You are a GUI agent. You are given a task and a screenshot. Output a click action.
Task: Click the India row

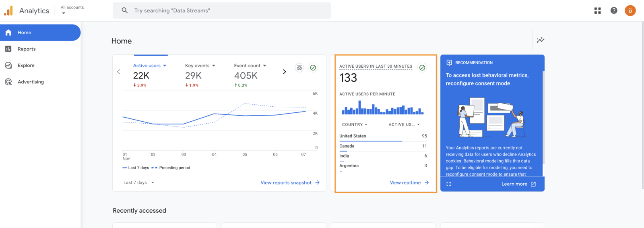(383, 156)
